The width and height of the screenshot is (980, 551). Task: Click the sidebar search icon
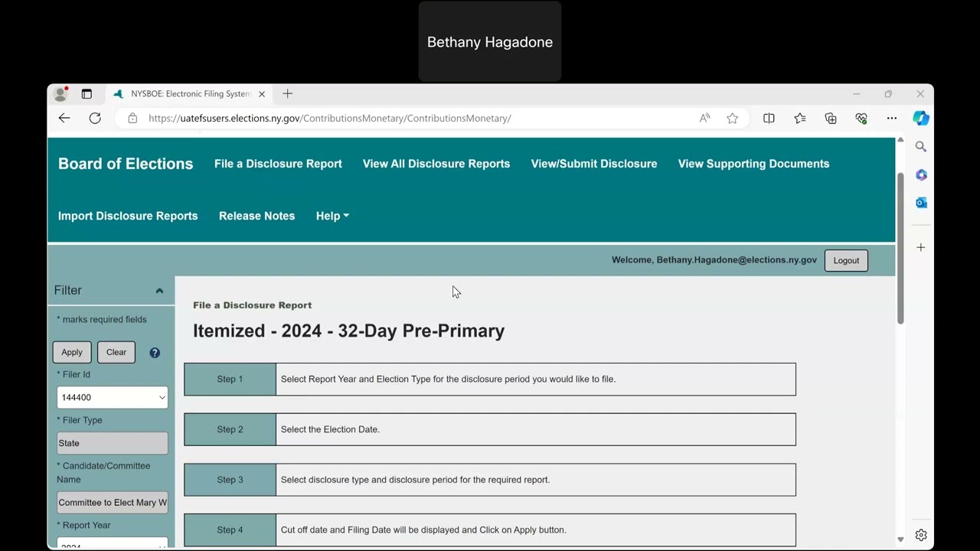921,146
